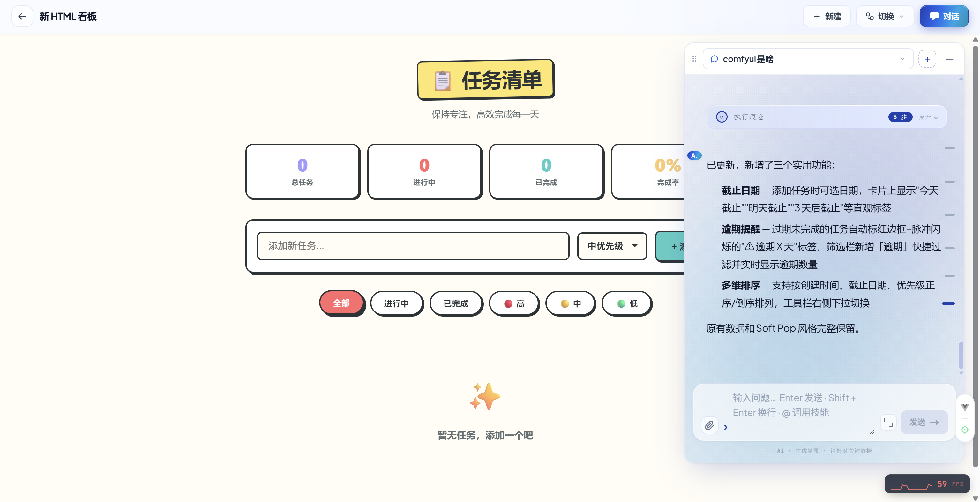Image resolution: width=980 pixels, height=502 pixels.
Task: Click the 执行痕迹 label
Action: tap(748, 117)
